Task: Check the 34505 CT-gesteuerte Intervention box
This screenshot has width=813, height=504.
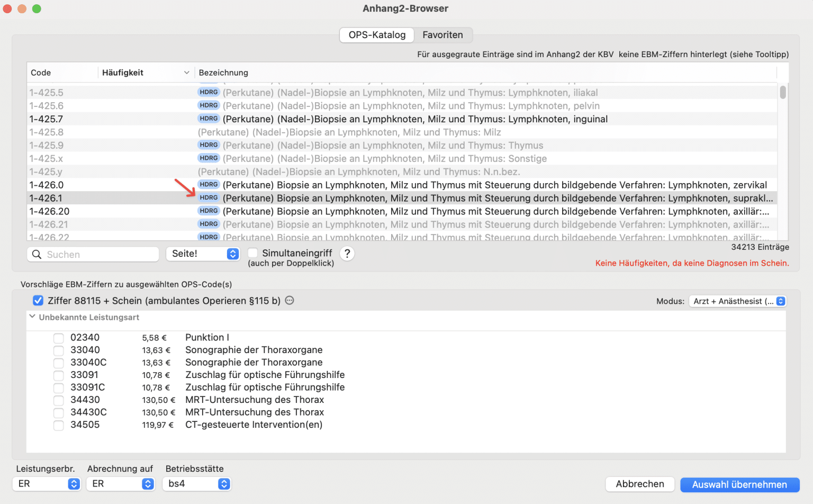Action: click(59, 425)
